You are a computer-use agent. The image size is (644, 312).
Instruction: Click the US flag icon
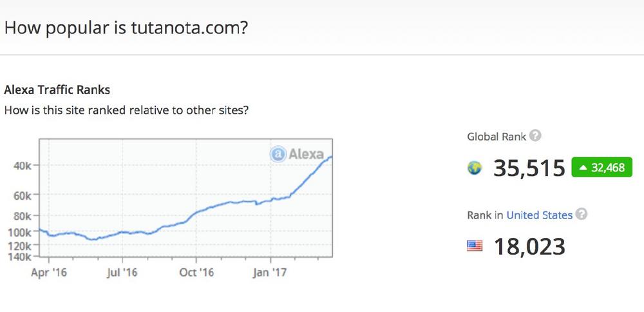pos(475,246)
